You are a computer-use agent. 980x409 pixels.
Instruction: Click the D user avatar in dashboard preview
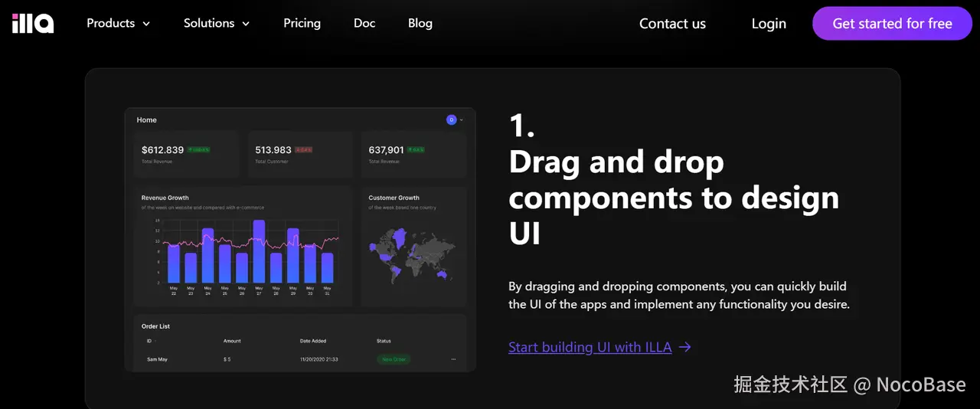pyautogui.click(x=451, y=119)
